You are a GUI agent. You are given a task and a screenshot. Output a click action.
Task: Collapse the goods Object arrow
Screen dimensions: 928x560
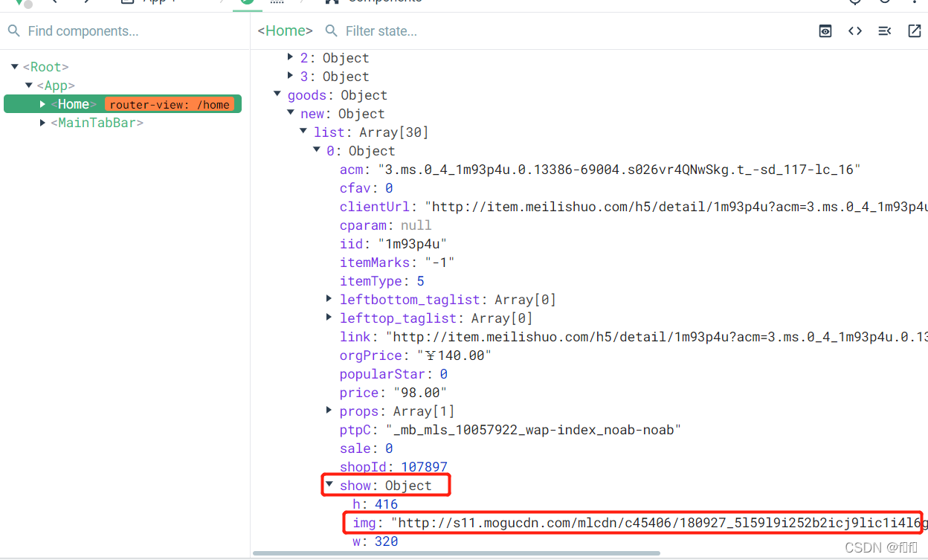tap(277, 94)
